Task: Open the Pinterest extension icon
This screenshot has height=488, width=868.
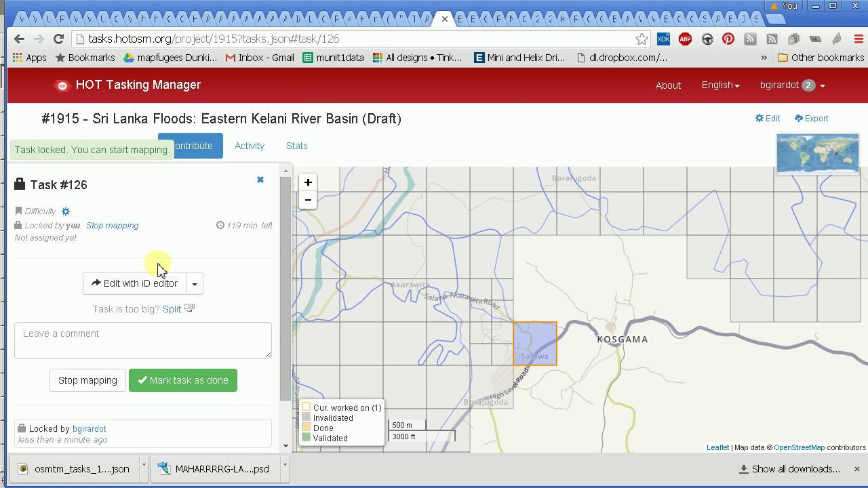Action: pyautogui.click(x=728, y=39)
